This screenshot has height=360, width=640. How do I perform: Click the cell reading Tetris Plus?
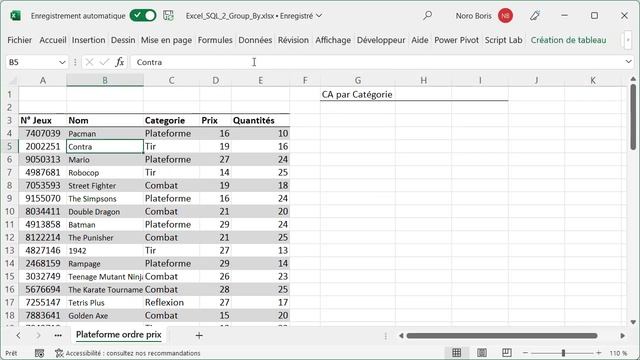[105, 302]
